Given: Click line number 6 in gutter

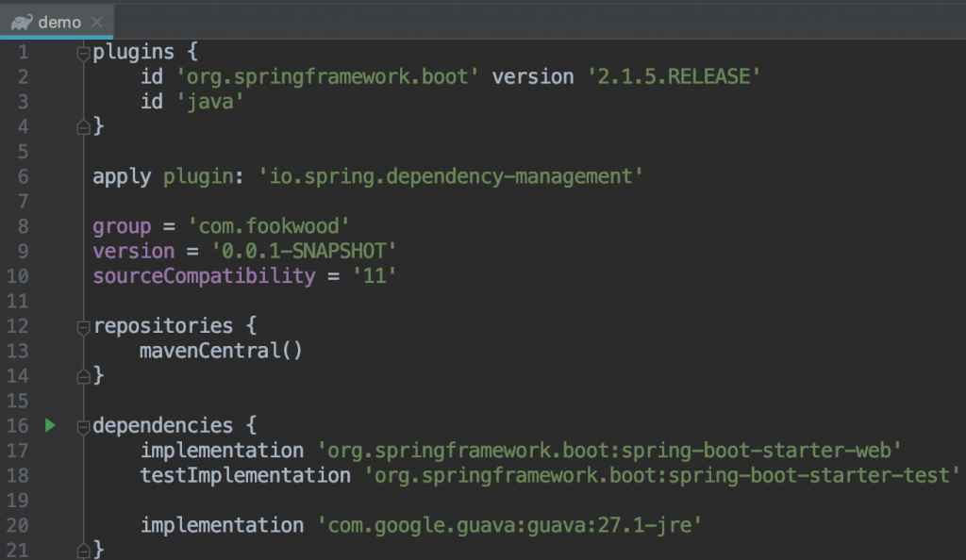Looking at the screenshot, I should [x=23, y=176].
